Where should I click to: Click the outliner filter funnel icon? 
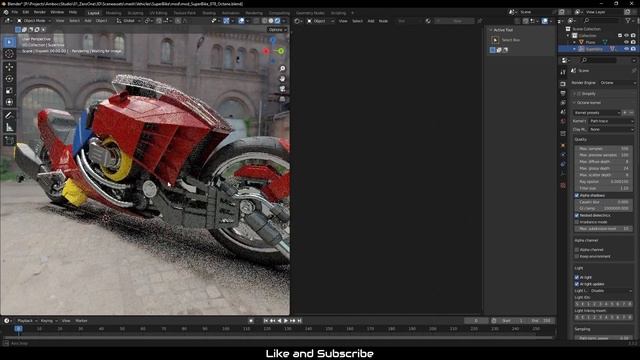tap(629, 20)
